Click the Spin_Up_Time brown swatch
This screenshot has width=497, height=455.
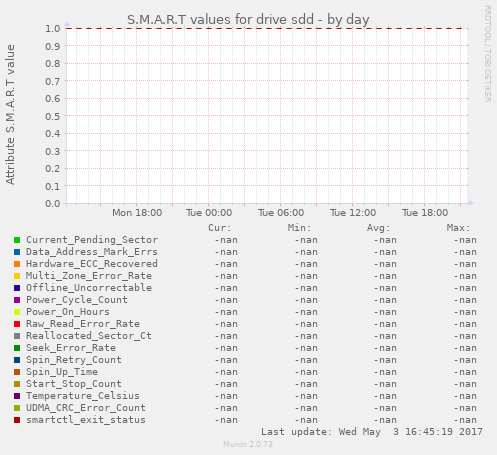17,372
